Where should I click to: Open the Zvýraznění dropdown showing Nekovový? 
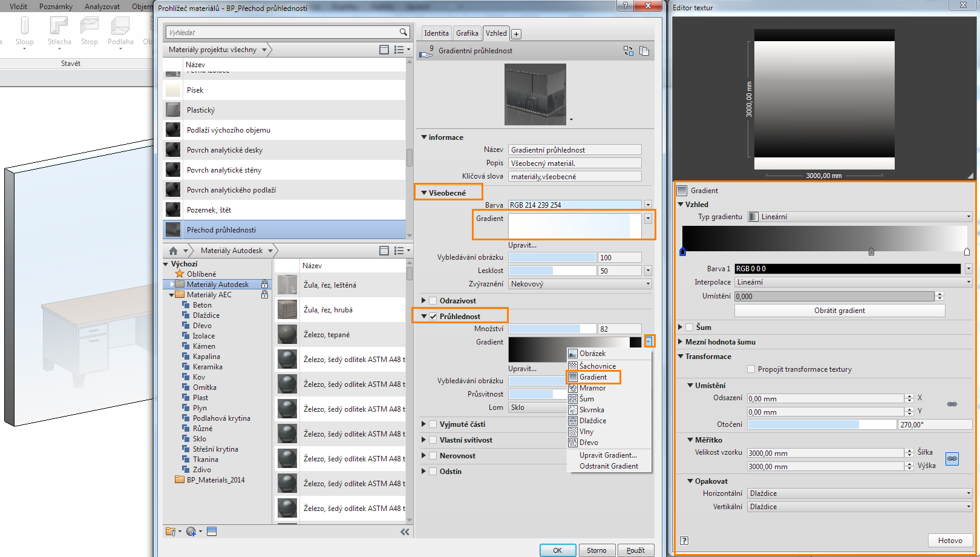click(580, 284)
